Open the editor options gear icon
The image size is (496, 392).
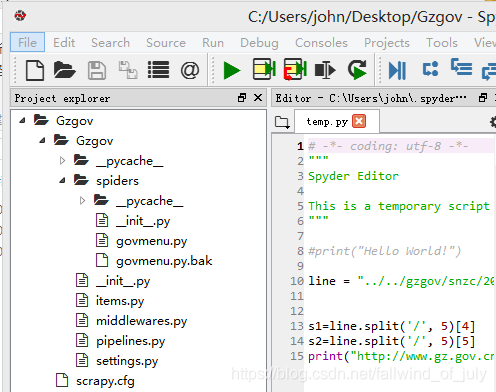[x=493, y=122]
